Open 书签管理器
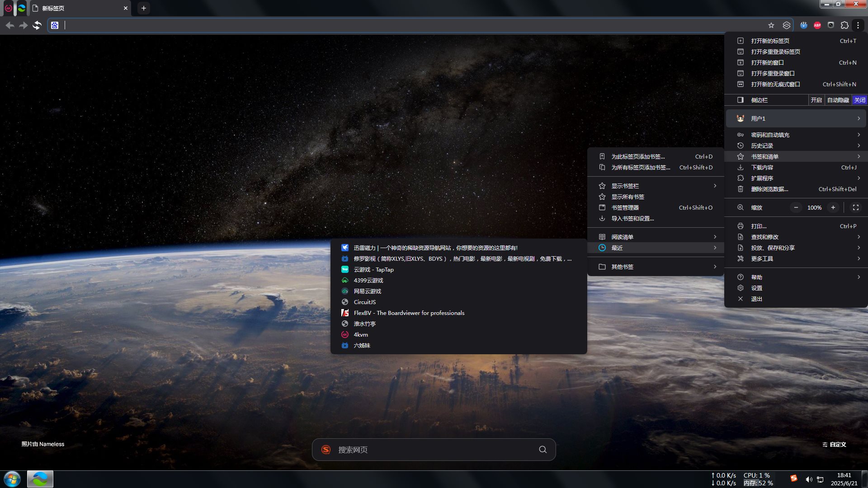 tap(656, 208)
